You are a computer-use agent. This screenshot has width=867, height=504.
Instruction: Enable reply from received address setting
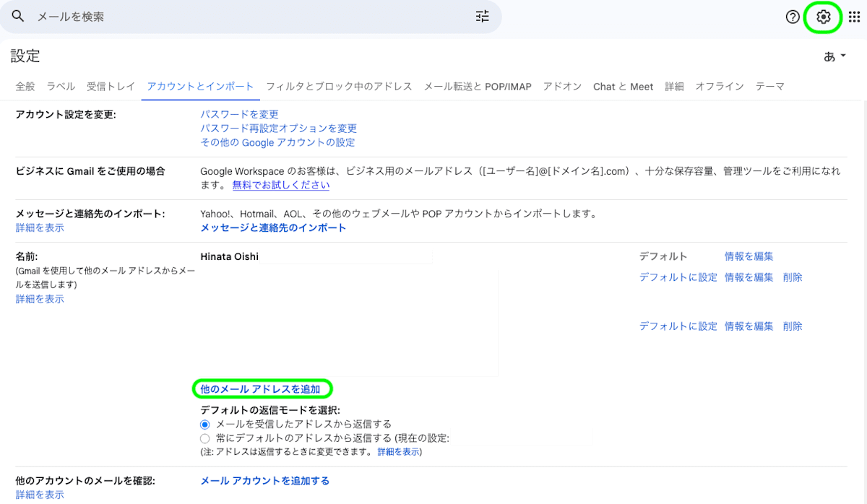point(204,425)
